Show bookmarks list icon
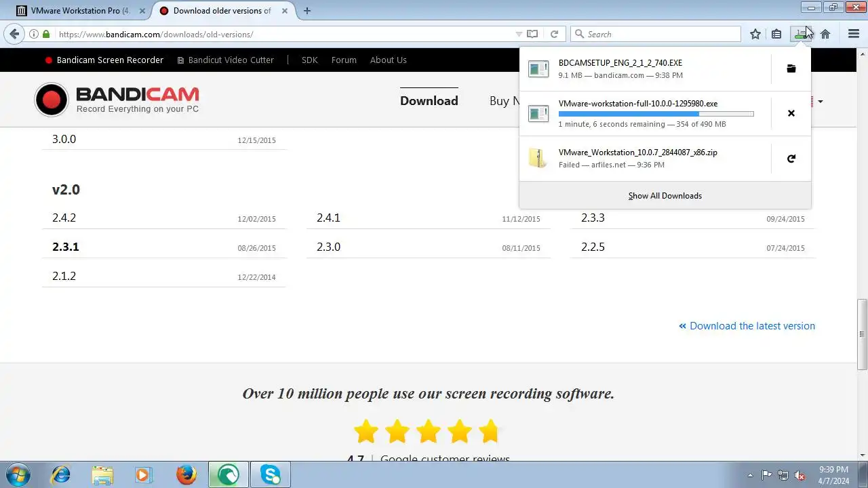The image size is (868, 488). pyautogui.click(x=776, y=34)
